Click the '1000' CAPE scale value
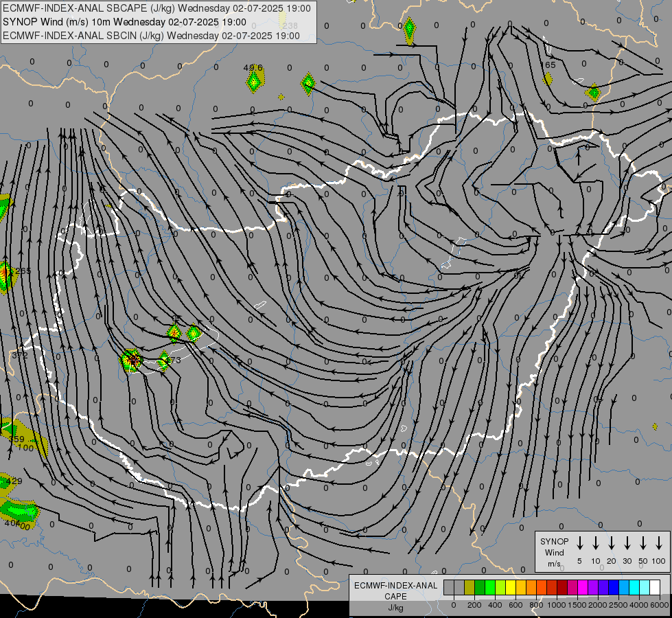672x618 pixels. tap(557, 605)
